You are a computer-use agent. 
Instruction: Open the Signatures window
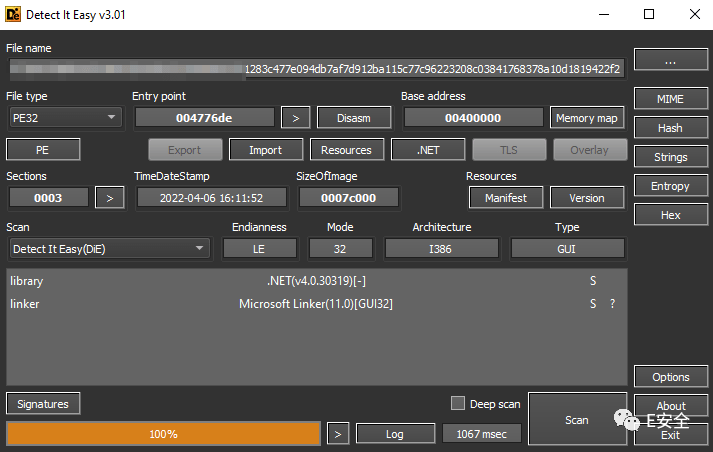point(43,404)
